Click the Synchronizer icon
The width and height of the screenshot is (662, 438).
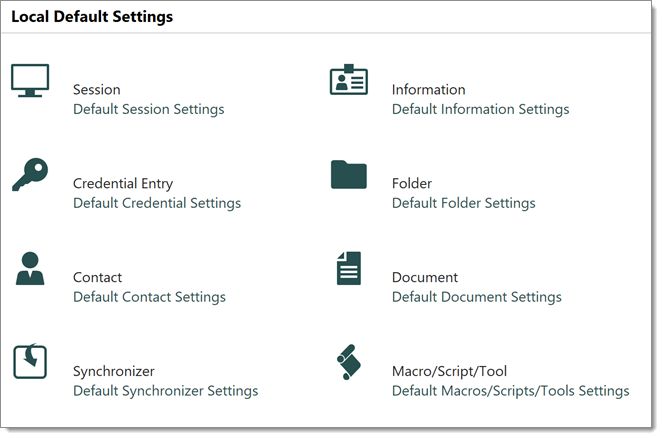coord(30,361)
